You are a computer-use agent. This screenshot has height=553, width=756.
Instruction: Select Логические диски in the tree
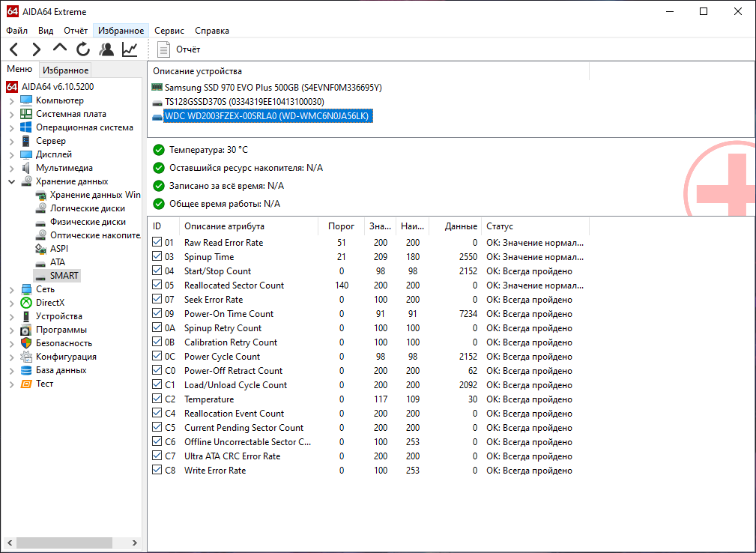click(87, 208)
